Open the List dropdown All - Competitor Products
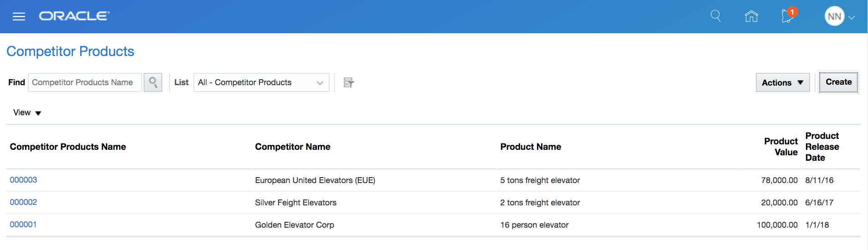The image size is (868, 250). pos(261,82)
